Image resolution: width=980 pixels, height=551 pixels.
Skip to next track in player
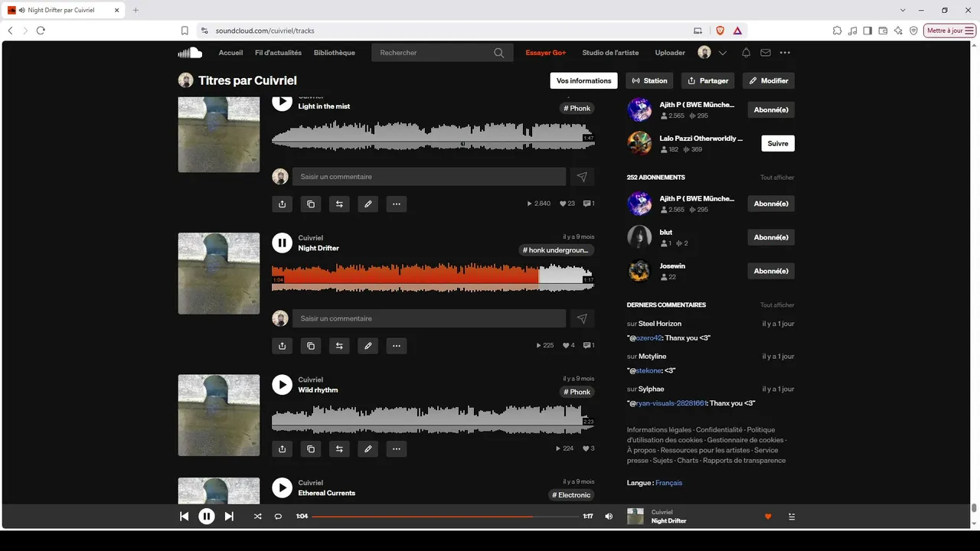[x=229, y=517]
